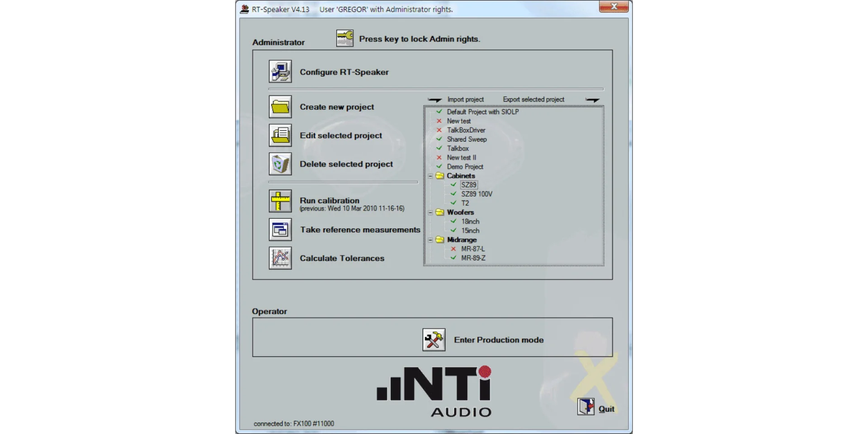The width and height of the screenshot is (868, 434).
Task: Click the Edit selected project icon
Action: click(280, 136)
